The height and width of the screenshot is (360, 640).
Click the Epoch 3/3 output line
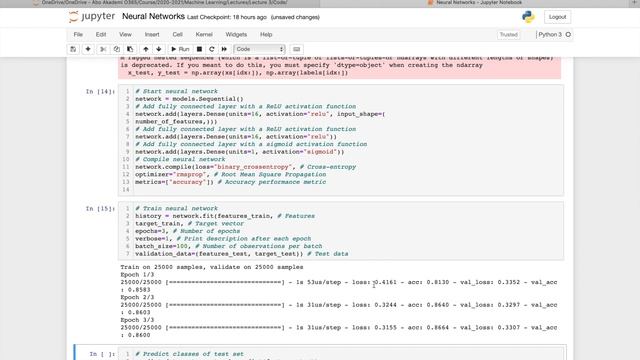point(137,320)
